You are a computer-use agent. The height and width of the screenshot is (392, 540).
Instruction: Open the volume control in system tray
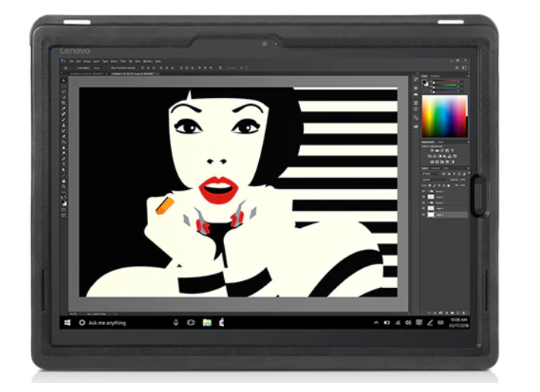coord(408,322)
